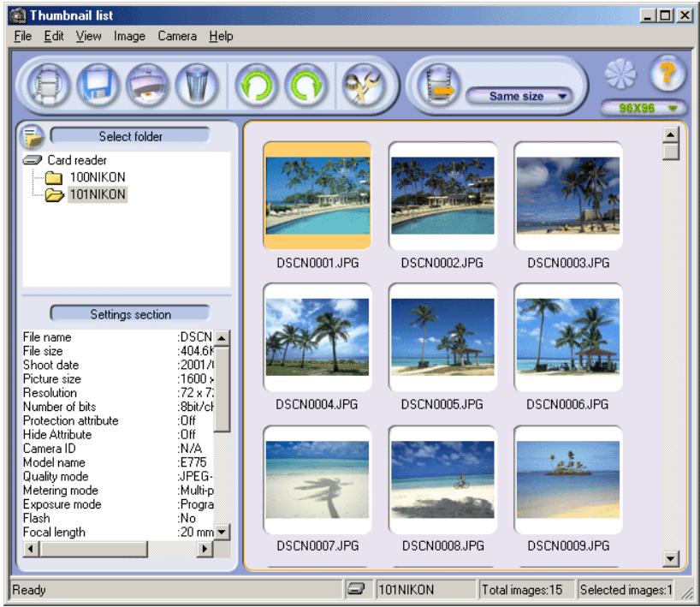
Task: Click settings list scroll right arrow
Action: point(205,548)
